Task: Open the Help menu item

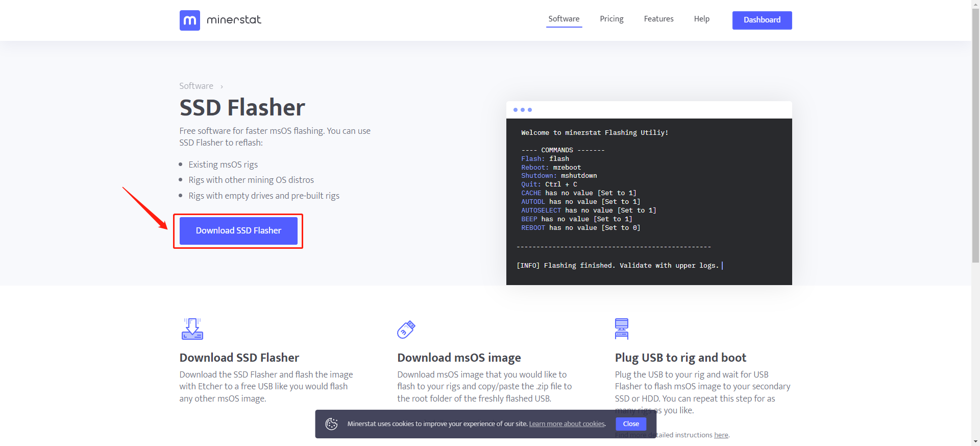Action: coord(702,19)
